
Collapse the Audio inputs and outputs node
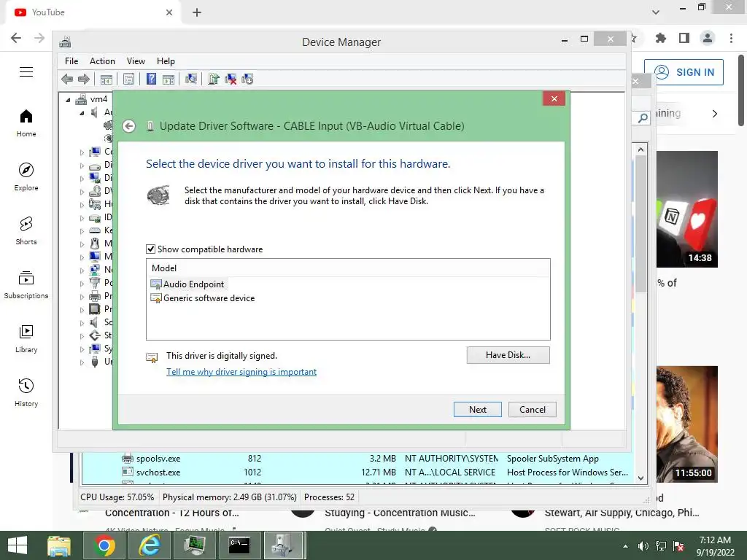82,113
